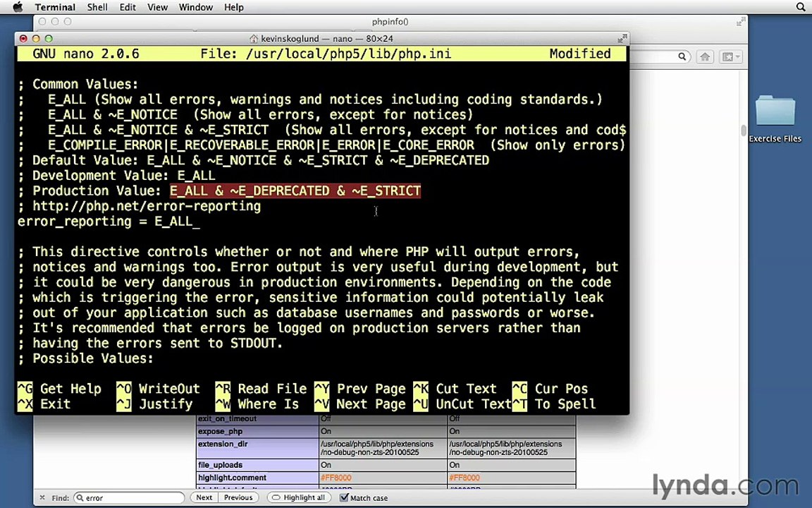Image resolution: width=812 pixels, height=508 pixels.
Task: Click the ^V Next Page shortcut
Action: pos(360,404)
